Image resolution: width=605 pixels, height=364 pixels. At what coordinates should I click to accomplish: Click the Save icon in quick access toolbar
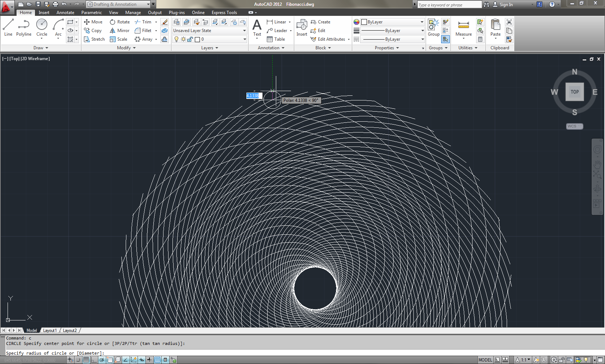(38, 4)
